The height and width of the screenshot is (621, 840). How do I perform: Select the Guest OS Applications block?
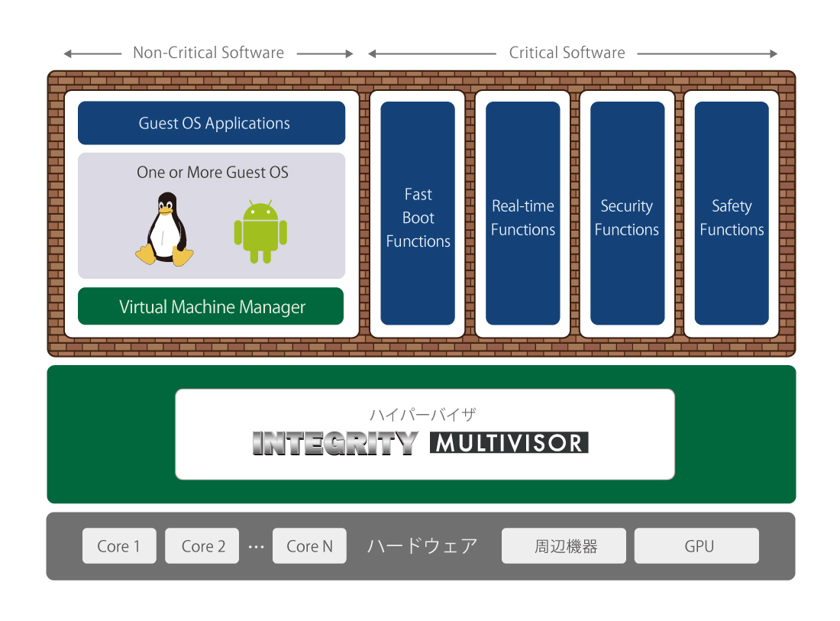pyautogui.click(x=212, y=123)
